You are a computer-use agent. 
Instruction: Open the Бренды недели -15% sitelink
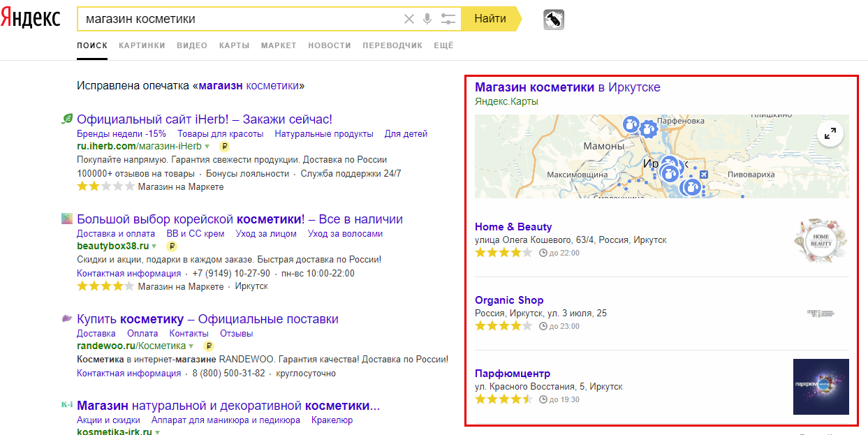[122, 133]
